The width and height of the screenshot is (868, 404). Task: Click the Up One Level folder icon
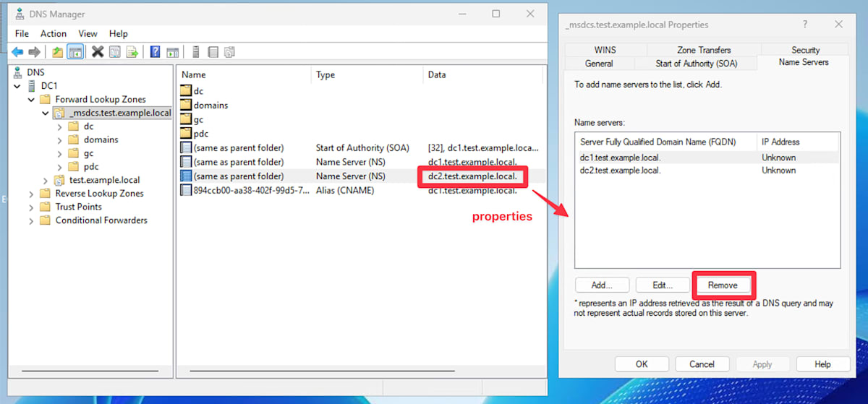tap(57, 52)
